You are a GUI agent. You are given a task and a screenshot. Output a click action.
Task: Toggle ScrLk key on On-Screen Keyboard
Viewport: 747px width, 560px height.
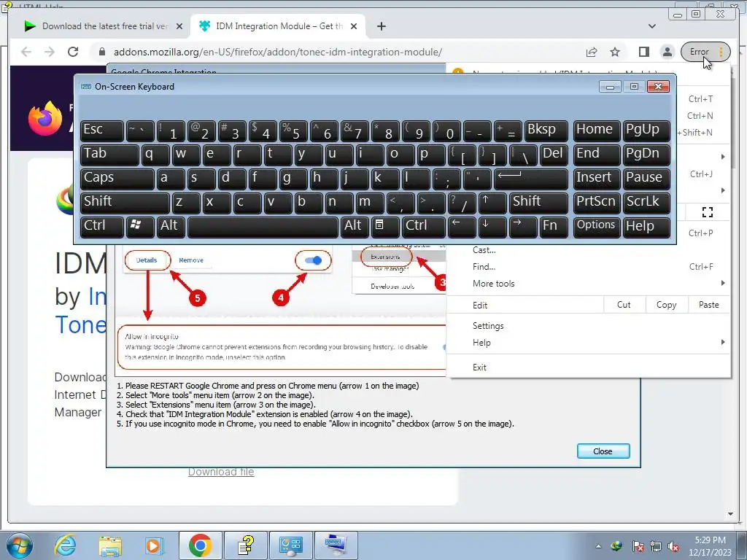646,203
